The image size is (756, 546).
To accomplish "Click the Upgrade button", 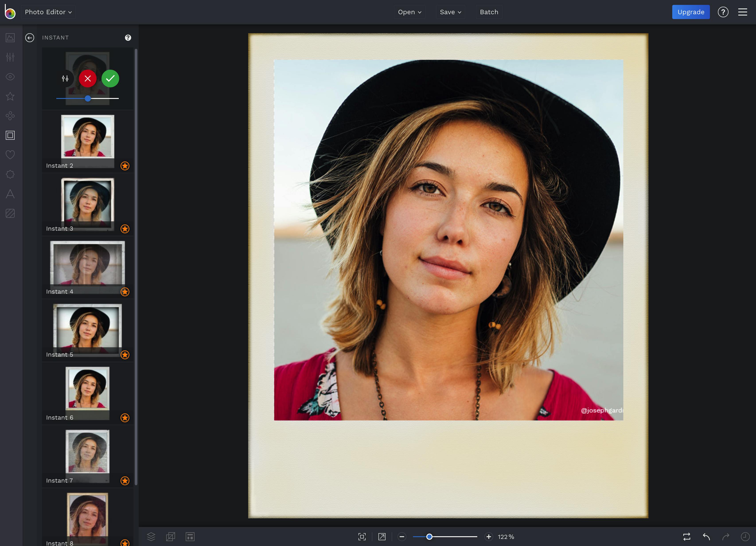I will point(691,12).
